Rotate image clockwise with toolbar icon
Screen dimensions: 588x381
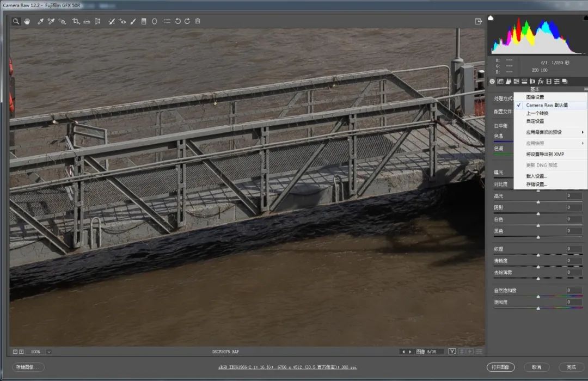[187, 21]
